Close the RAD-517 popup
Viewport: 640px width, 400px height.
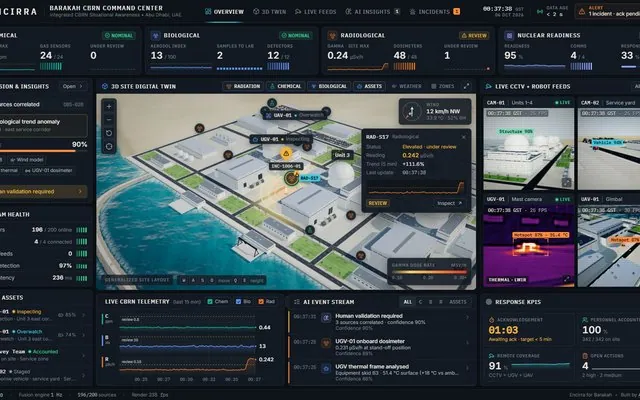[x=464, y=137]
